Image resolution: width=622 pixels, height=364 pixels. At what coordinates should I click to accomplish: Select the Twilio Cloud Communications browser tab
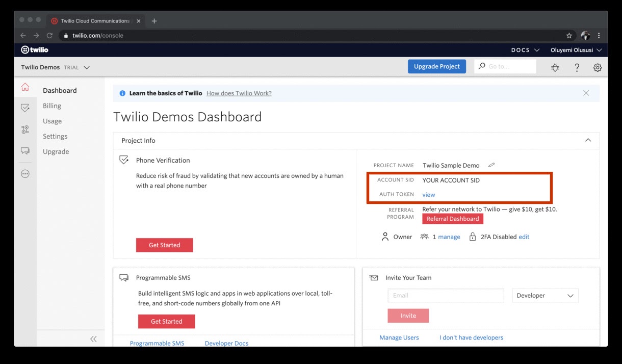point(95,21)
